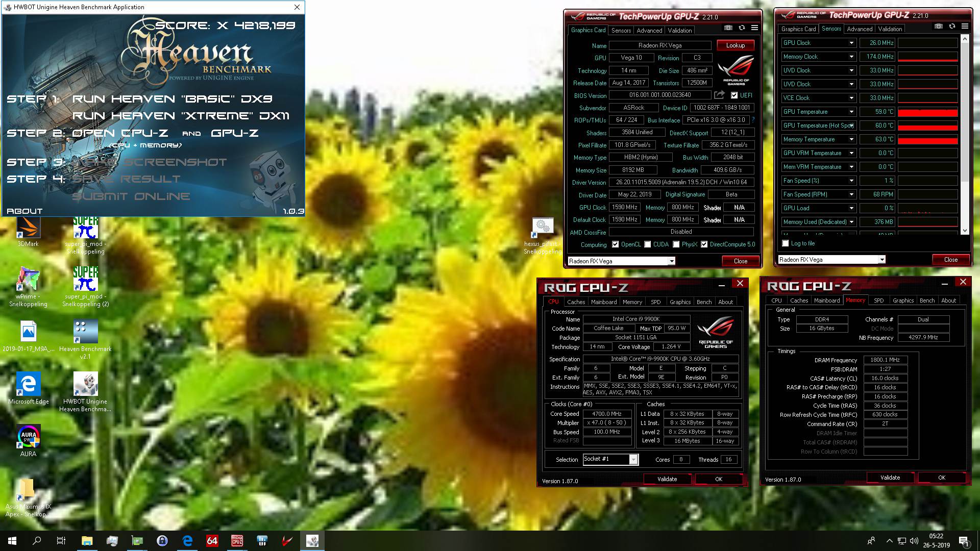Open the Memory Clock sensor dropdown
The image size is (980, 551).
point(851,57)
